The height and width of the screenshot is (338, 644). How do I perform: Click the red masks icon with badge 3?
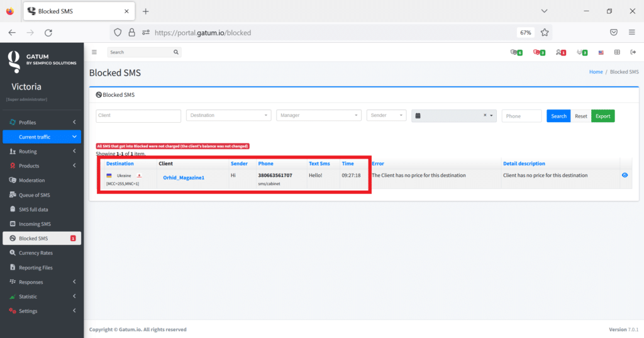(538, 52)
